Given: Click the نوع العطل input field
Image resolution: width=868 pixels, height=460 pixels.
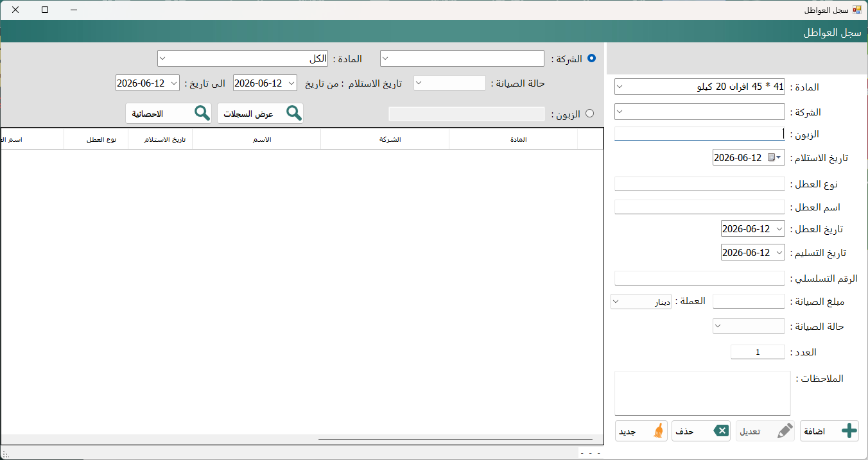Looking at the screenshot, I should [700, 184].
